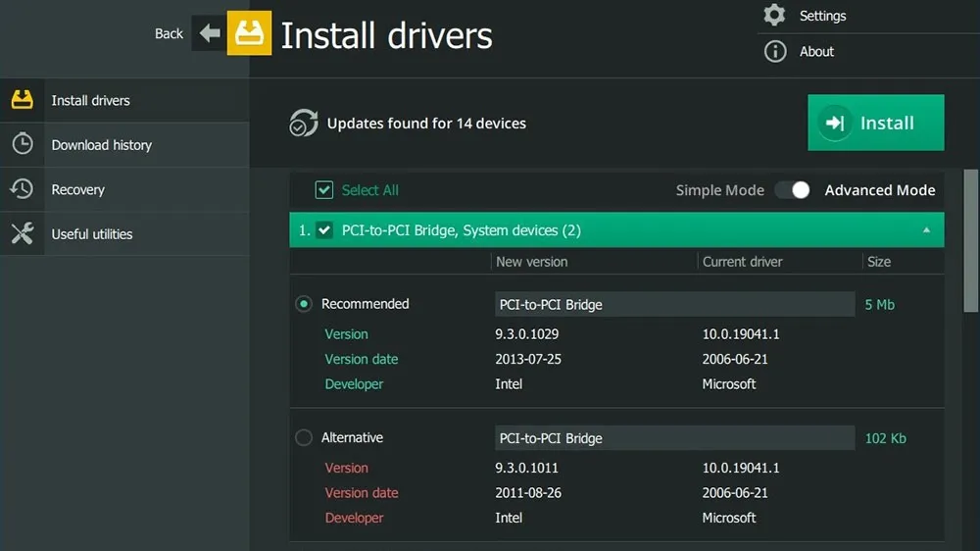Screen dimensions: 980x551
Task: Click the Install drivers sidebar icon
Action: click(x=22, y=100)
